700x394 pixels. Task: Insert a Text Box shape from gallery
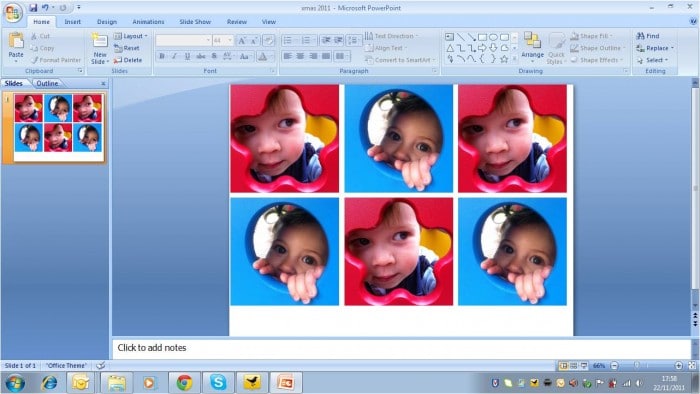pyautogui.click(x=450, y=37)
